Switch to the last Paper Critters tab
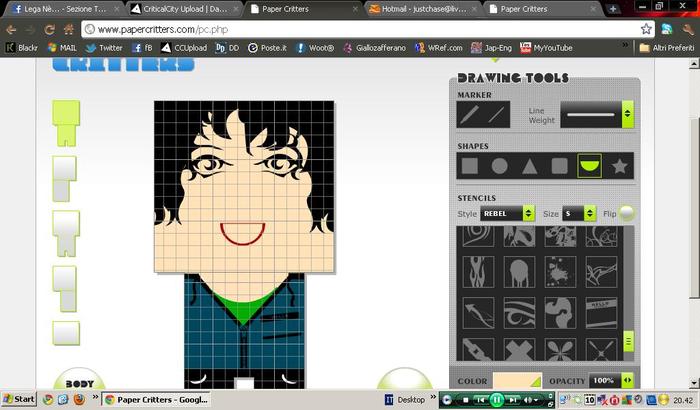The width and height of the screenshot is (700, 410). point(542,9)
